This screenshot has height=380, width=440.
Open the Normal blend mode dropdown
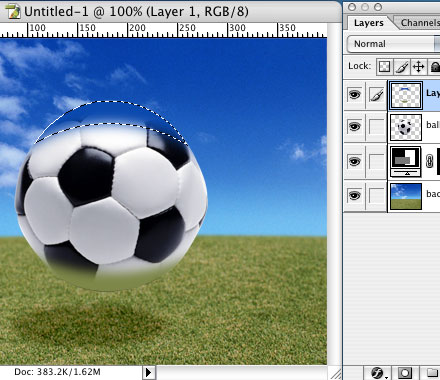coord(393,44)
